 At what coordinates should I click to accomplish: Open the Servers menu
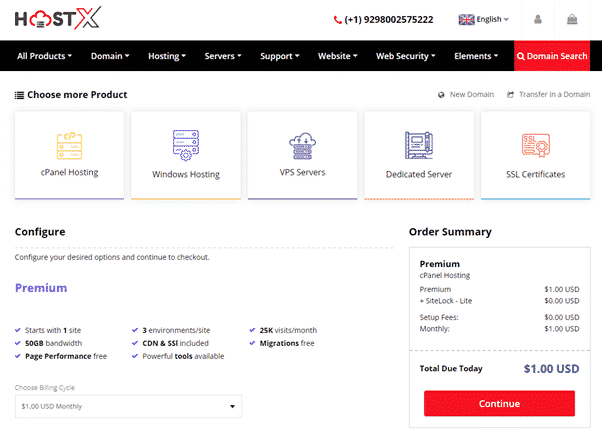[225, 56]
